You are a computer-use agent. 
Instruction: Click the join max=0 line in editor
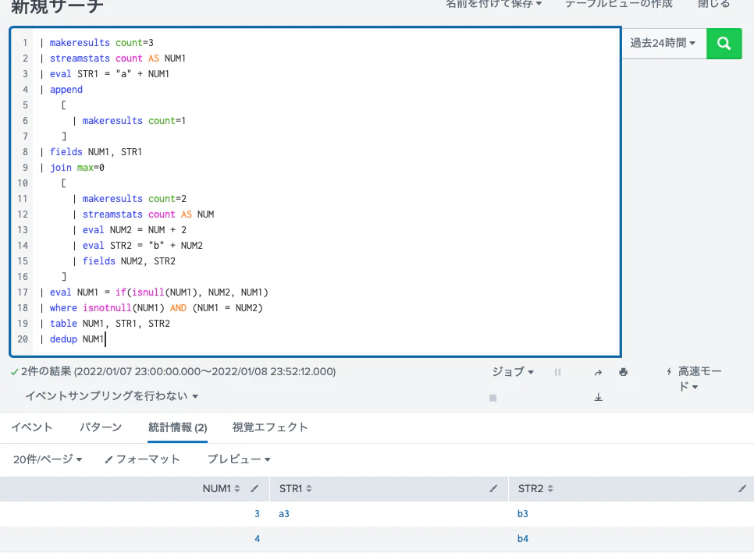click(72, 168)
